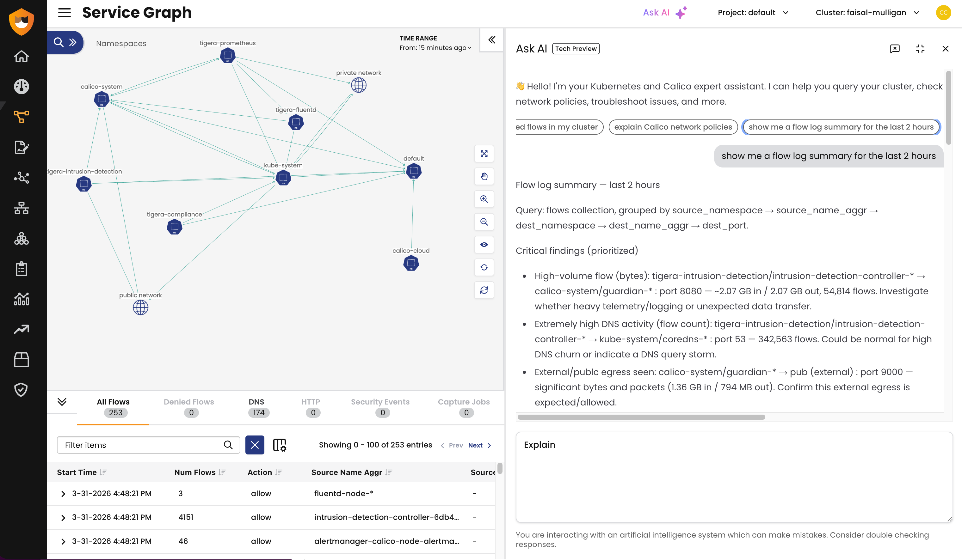Expand the fluentd-node flow row
Viewport: 962px width, 560px height.
click(63, 494)
